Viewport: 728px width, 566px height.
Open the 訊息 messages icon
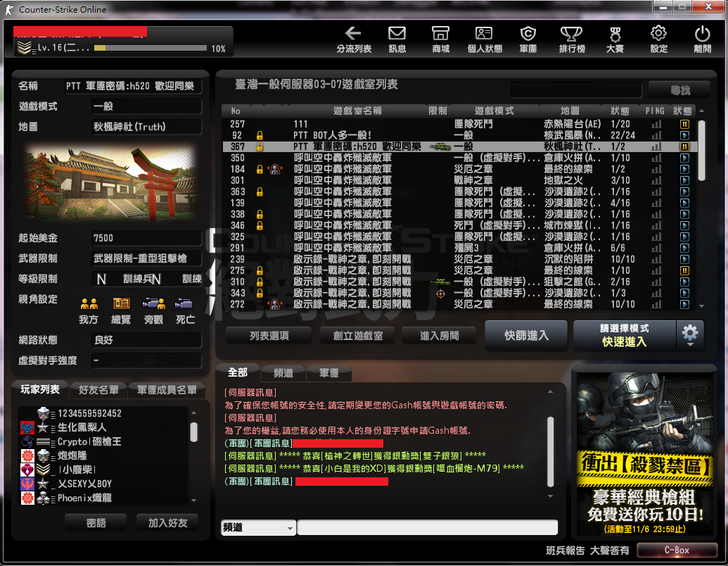point(397,39)
